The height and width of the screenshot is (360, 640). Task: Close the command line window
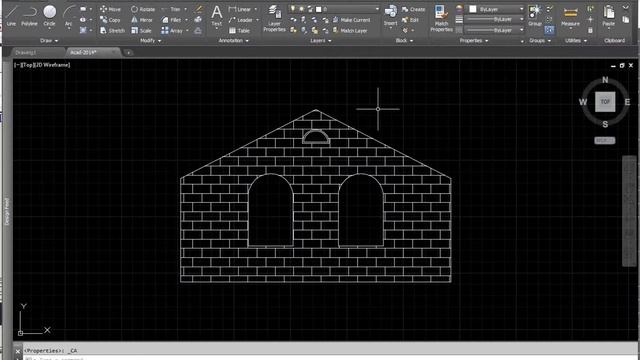click(x=18, y=351)
